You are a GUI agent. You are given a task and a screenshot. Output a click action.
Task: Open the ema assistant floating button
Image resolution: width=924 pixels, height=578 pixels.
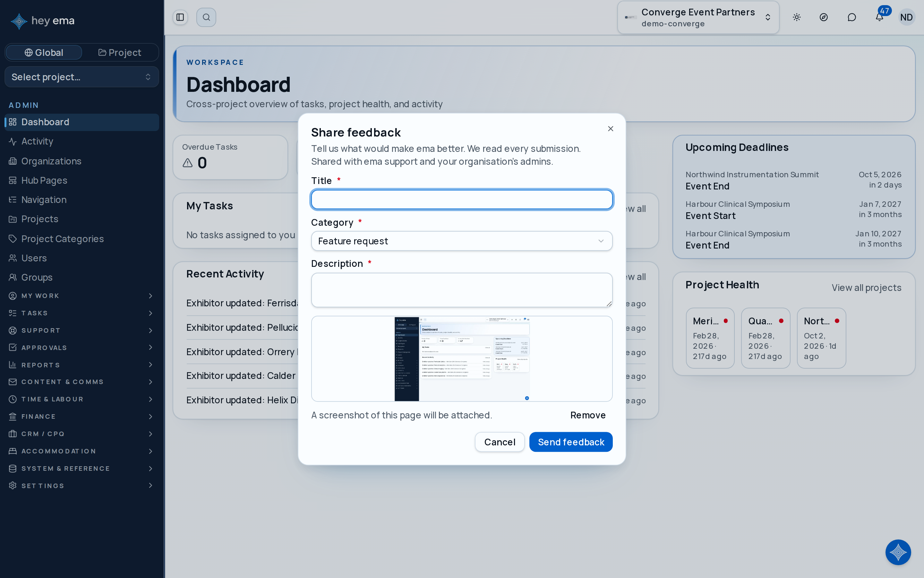898,552
